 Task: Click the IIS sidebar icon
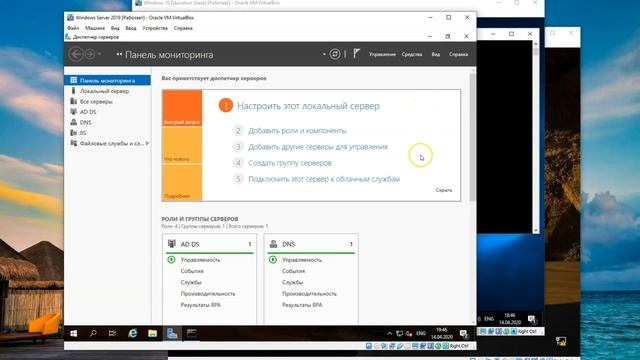click(73, 133)
